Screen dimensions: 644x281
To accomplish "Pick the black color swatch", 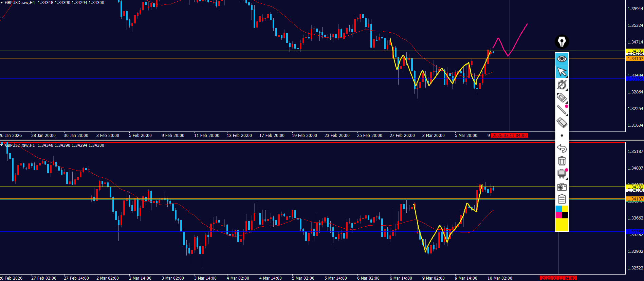I will click(x=565, y=215).
